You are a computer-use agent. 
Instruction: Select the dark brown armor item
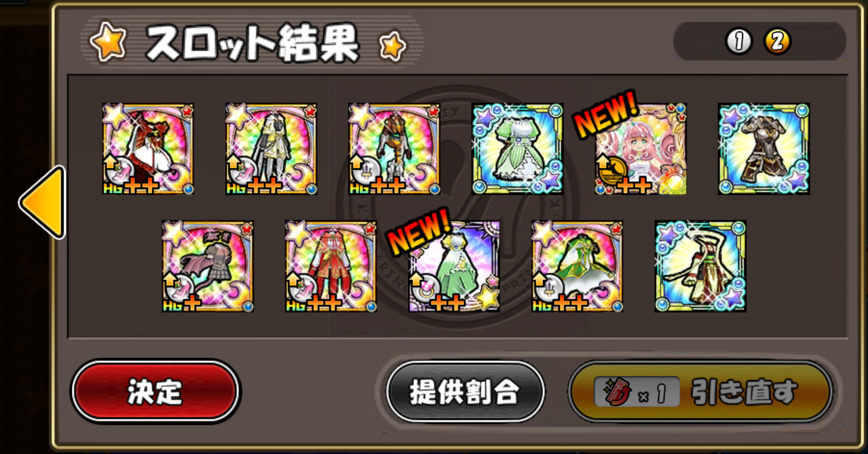[x=764, y=149]
